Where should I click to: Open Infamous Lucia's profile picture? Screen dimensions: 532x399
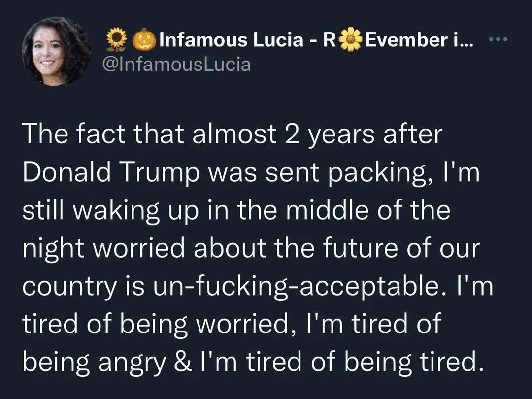pyautogui.click(x=55, y=52)
